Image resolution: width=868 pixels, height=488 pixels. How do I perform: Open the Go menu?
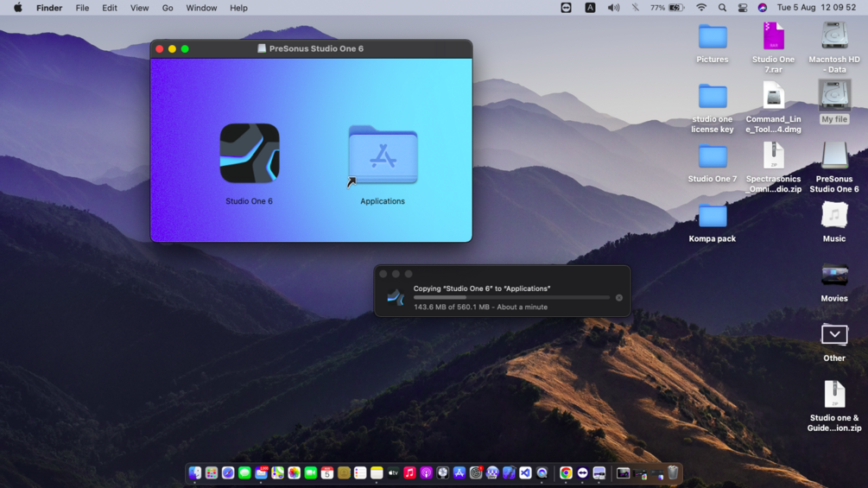coord(168,8)
